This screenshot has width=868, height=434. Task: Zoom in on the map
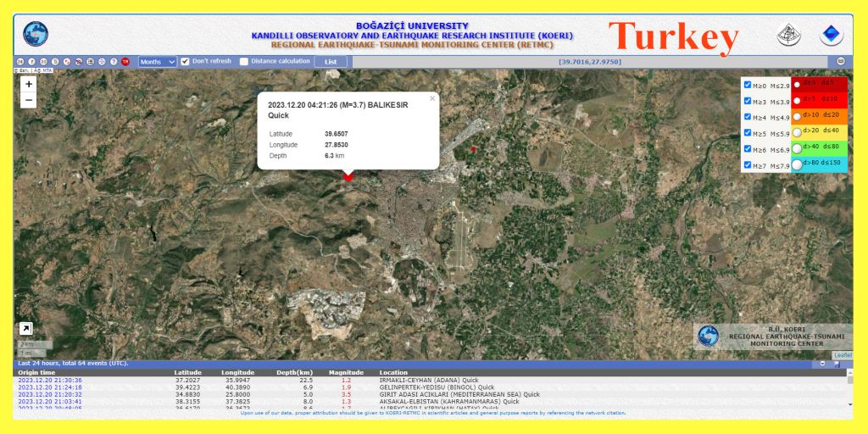click(29, 84)
